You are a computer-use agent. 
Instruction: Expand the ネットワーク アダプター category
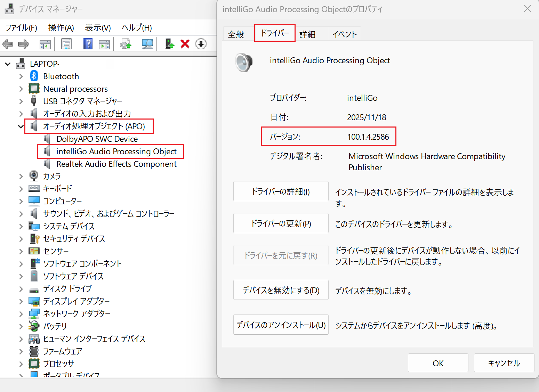[x=21, y=314]
